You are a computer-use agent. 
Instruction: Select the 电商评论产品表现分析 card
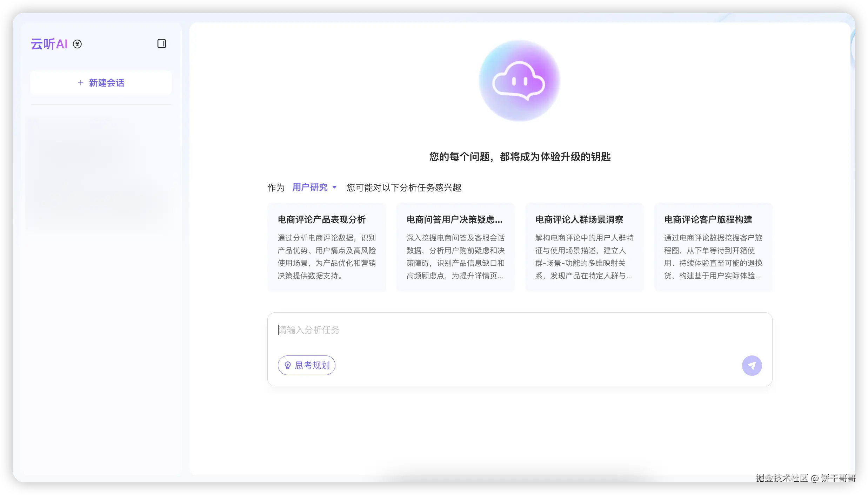point(321,220)
